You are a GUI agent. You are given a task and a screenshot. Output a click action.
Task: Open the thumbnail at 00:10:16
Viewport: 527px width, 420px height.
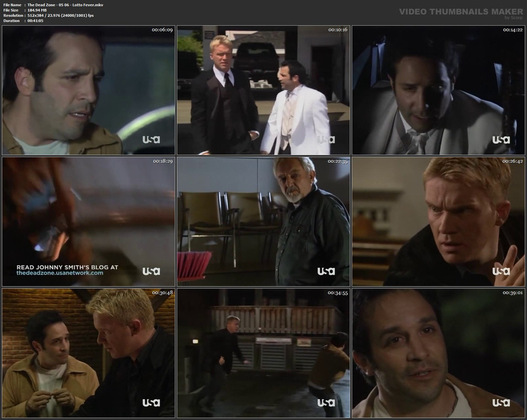click(x=264, y=90)
